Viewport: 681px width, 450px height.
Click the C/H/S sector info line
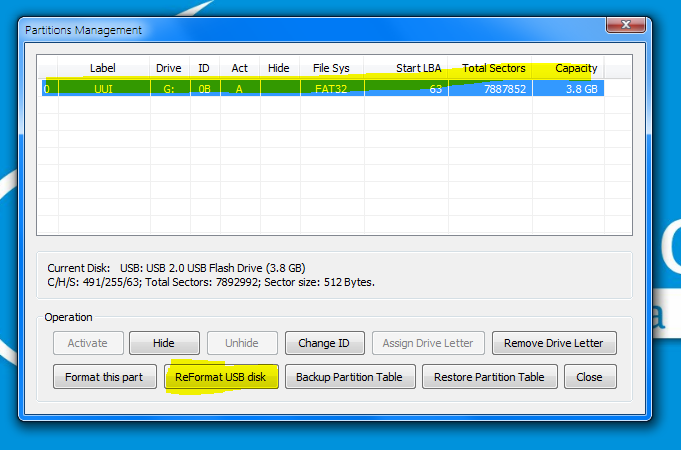point(211,282)
